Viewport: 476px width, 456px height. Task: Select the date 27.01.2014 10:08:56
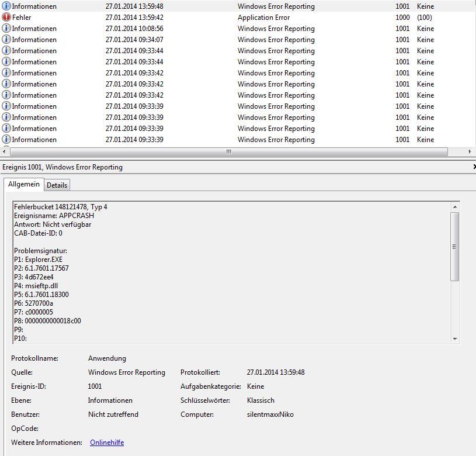(134, 29)
